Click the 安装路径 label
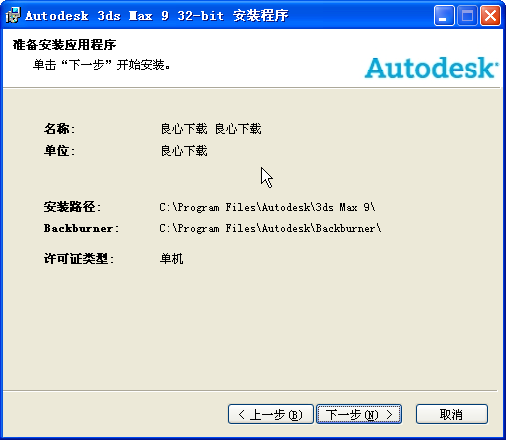 (x=72, y=207)
